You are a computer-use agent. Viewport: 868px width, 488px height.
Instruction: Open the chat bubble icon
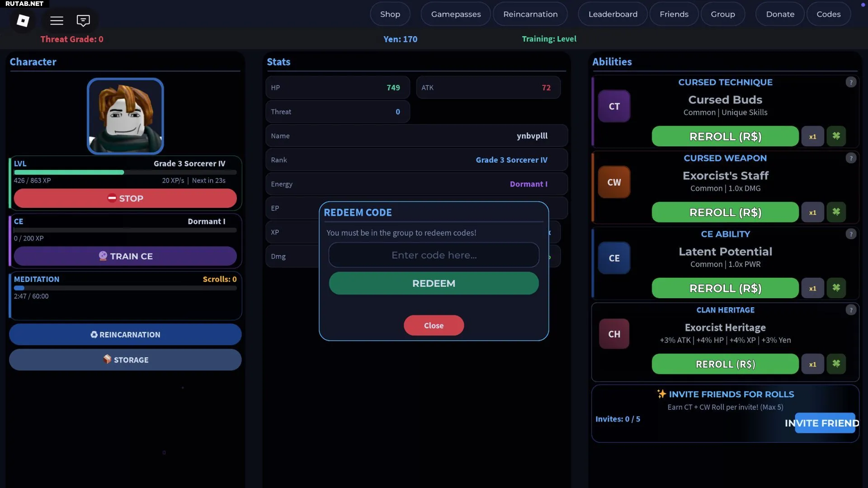pos(83,20)
